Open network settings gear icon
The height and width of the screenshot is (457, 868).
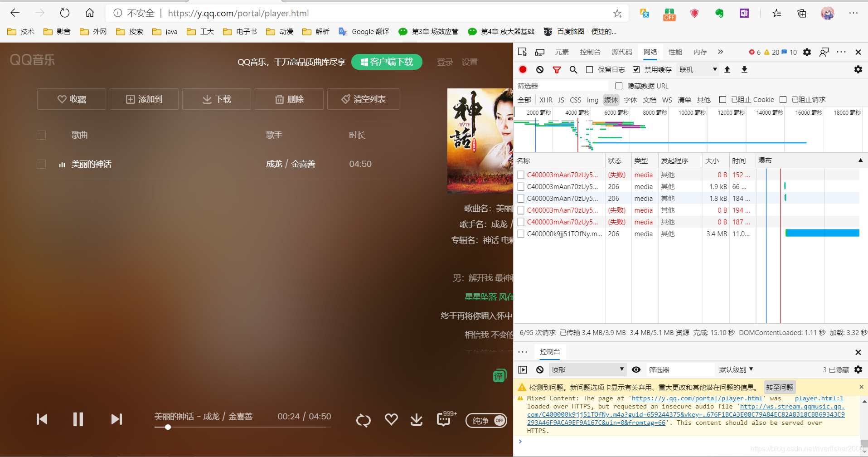(858, 69)
